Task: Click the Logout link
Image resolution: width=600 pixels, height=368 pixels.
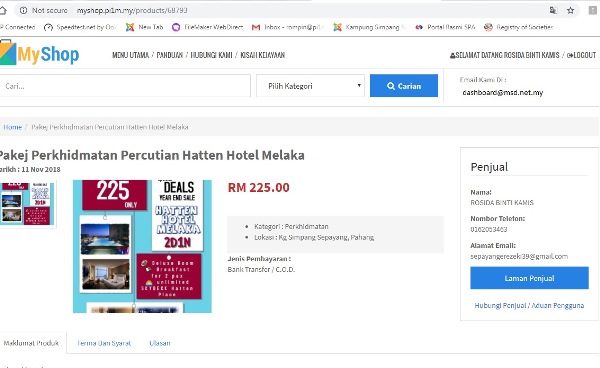Action: [x=581, y=55]
